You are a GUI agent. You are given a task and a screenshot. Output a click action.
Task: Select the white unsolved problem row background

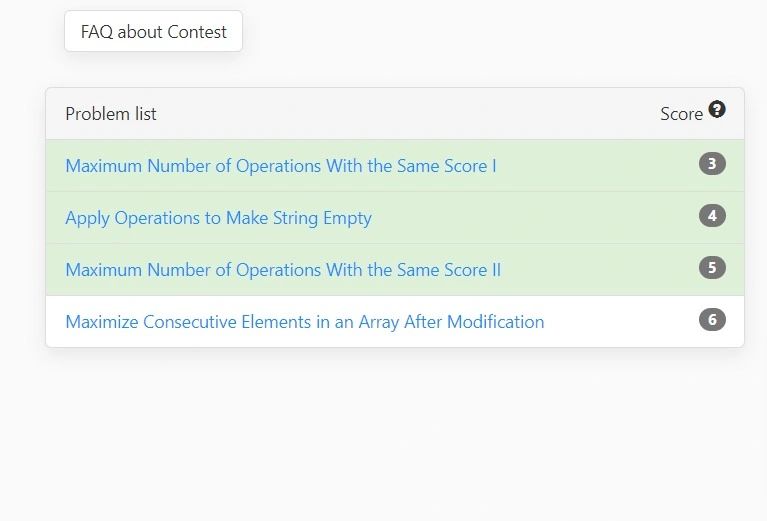[x=620, y=322]
